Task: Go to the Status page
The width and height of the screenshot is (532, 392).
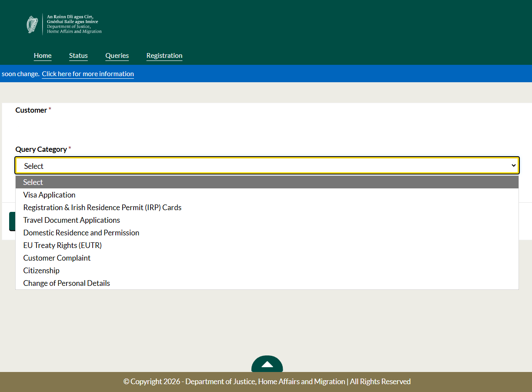Action: [x=78, y=56]
